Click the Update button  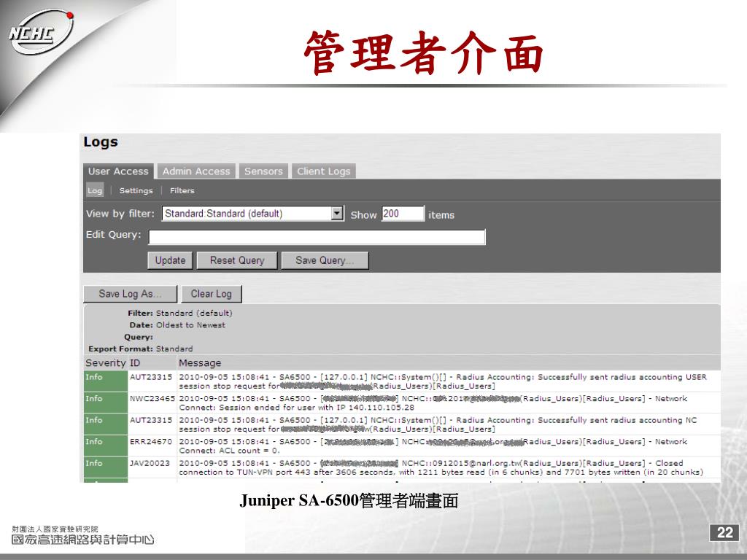pos(170,260)
